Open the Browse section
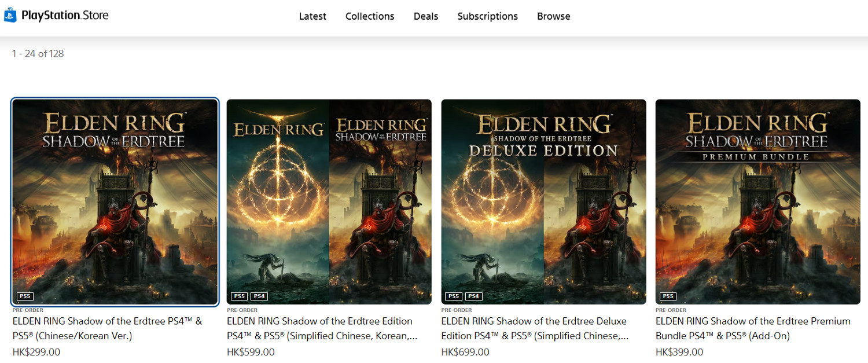Viewport: 868px width, 363px height. click(x=554, y=16)
